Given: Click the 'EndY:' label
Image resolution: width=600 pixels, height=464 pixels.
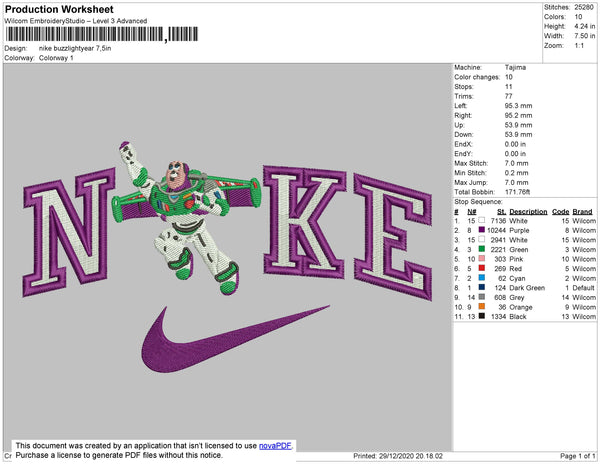Looking at the screenshot, I should 463,154.
